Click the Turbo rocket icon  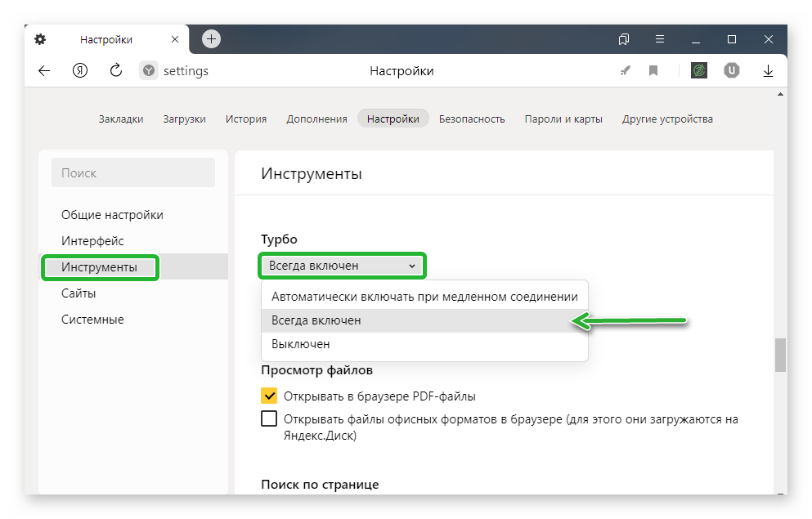(x=626, y=70)
